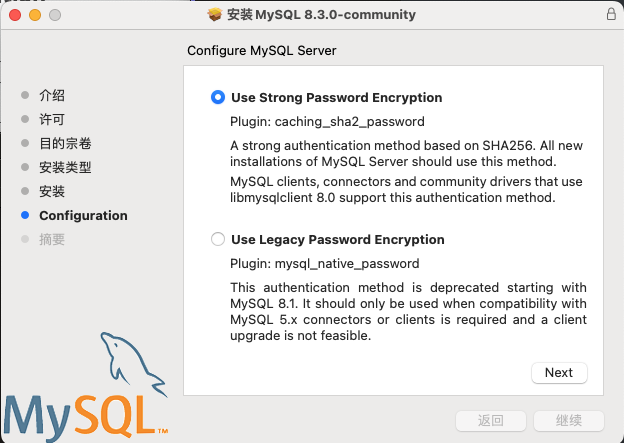
Task: Select the Configuration step in sidebar
Action: point(83,215)
